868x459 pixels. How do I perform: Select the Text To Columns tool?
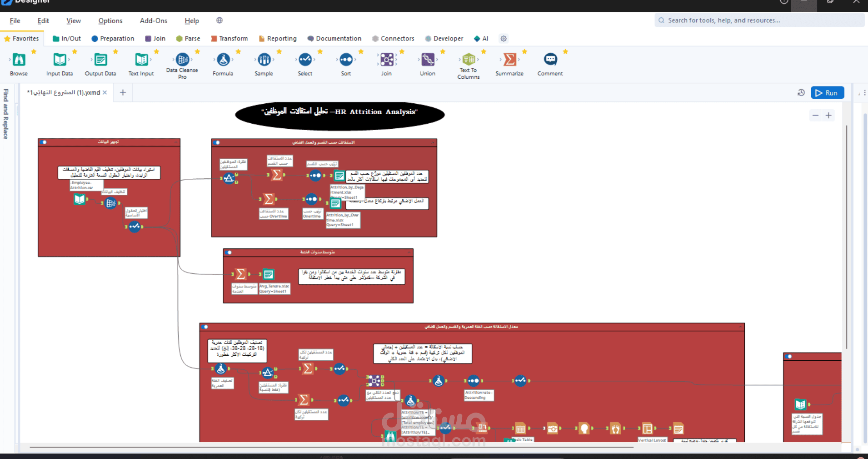[469, 60]
